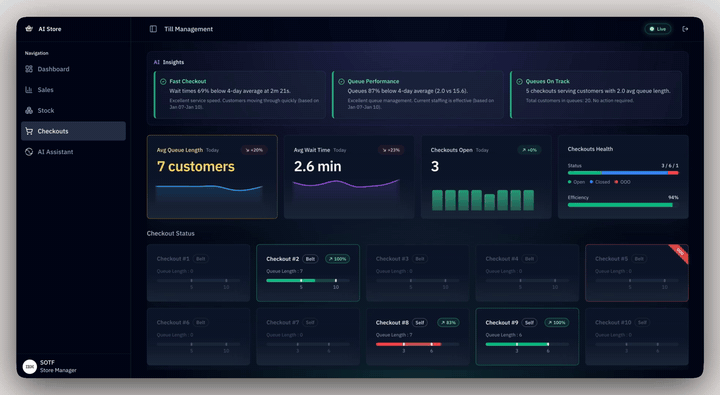The width and height of the screenshot is (720, 395).
Task: Click the Fast Checkout check icon
Action: tap(163, 81)
